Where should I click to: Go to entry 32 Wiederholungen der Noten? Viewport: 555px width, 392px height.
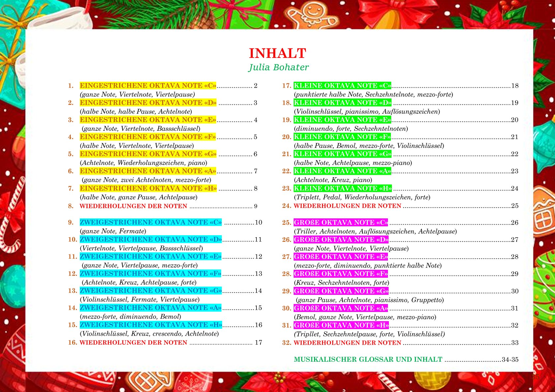tap(347, 343)
